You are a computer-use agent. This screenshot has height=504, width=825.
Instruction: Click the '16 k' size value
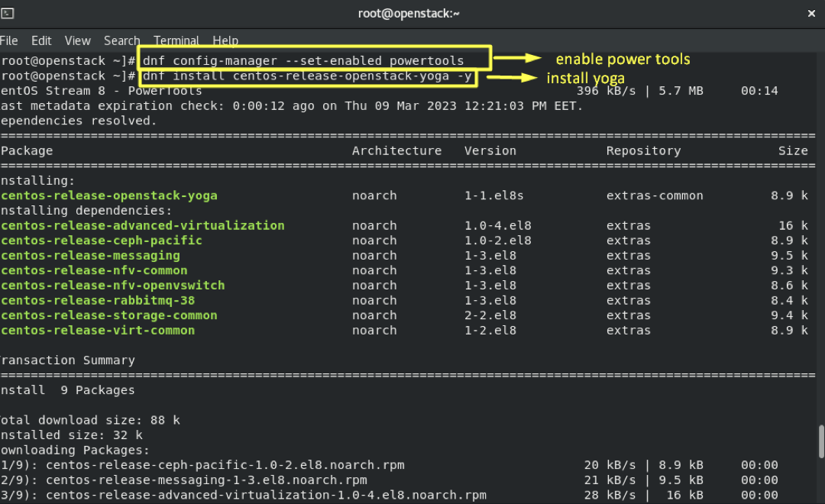click(794, 226)
